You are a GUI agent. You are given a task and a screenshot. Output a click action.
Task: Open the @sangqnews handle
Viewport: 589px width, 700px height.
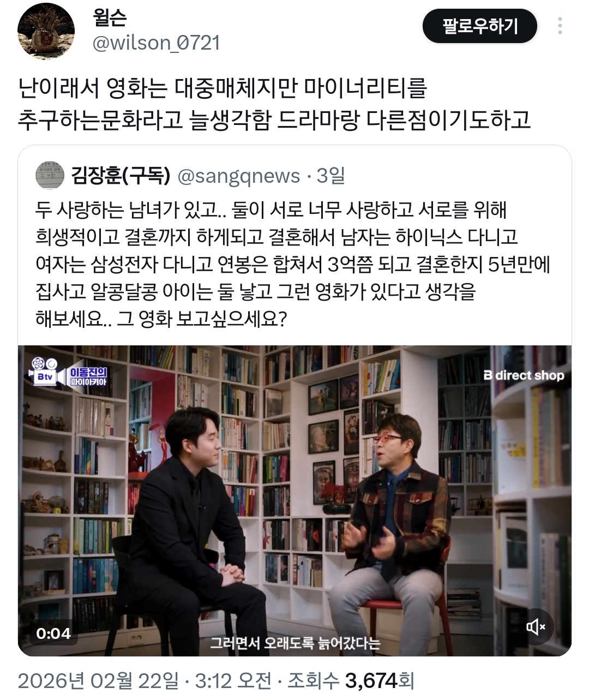coord(239,176)
